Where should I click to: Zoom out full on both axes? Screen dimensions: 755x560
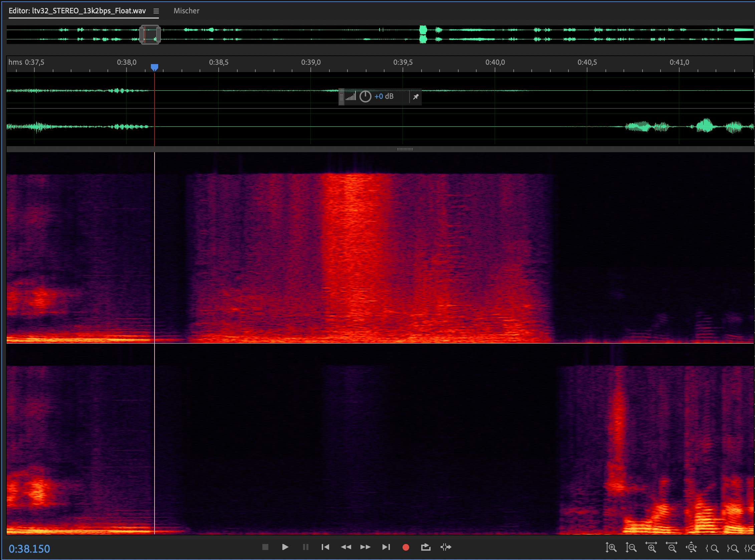point(691,547)
